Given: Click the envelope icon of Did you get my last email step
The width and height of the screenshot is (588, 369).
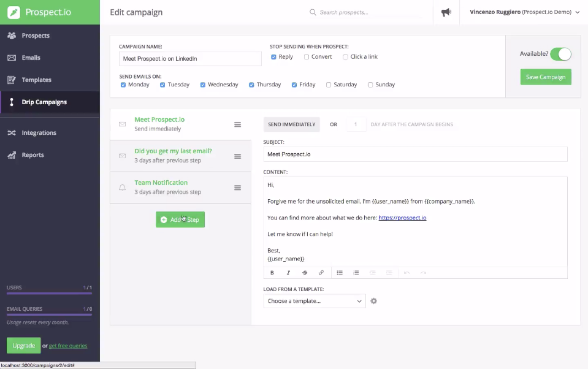Looking at the screenshot, I should 122,156.
